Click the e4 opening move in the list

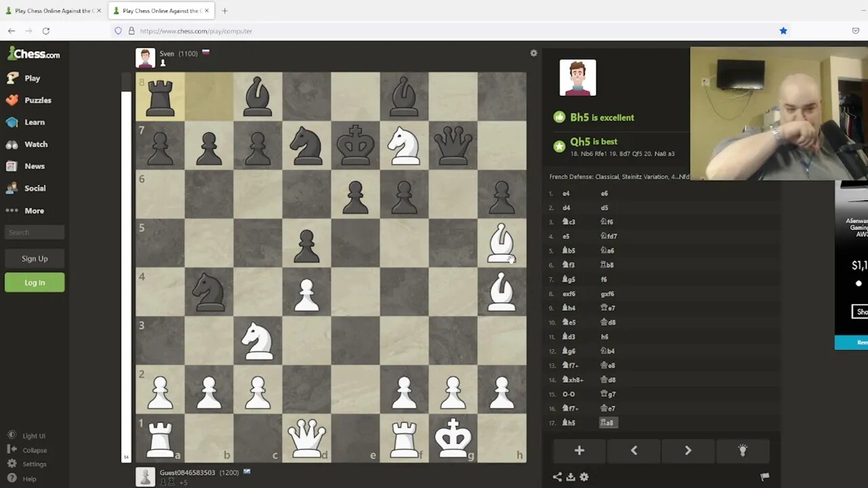pos(566,193)
